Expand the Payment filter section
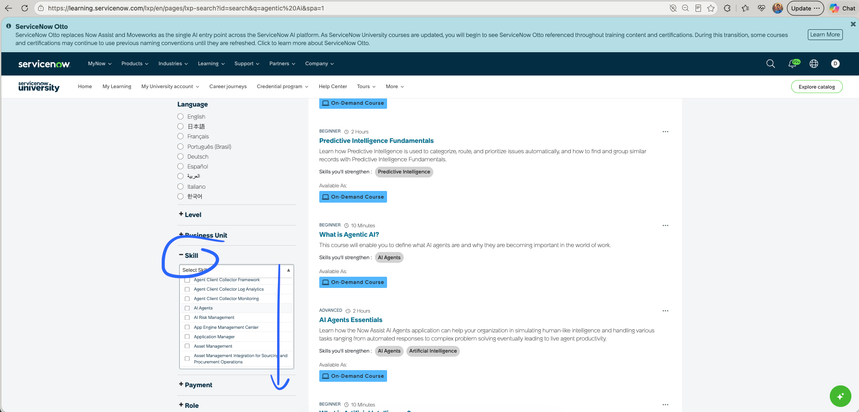 coord(196,385)
